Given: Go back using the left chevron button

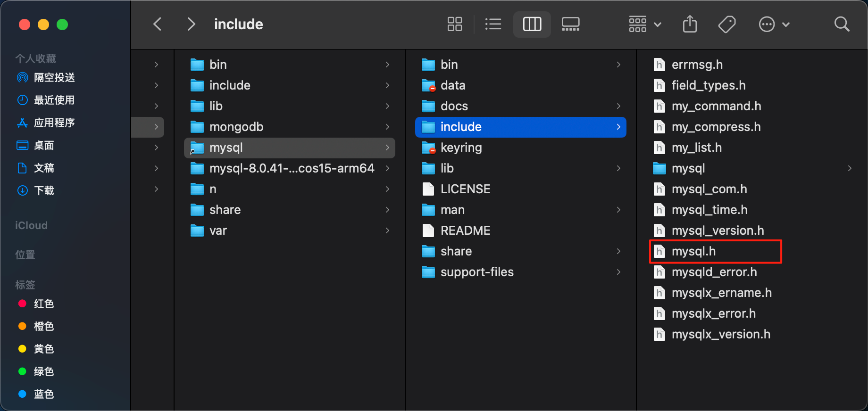Looking at the screenshot, I should tap(158, 24).
